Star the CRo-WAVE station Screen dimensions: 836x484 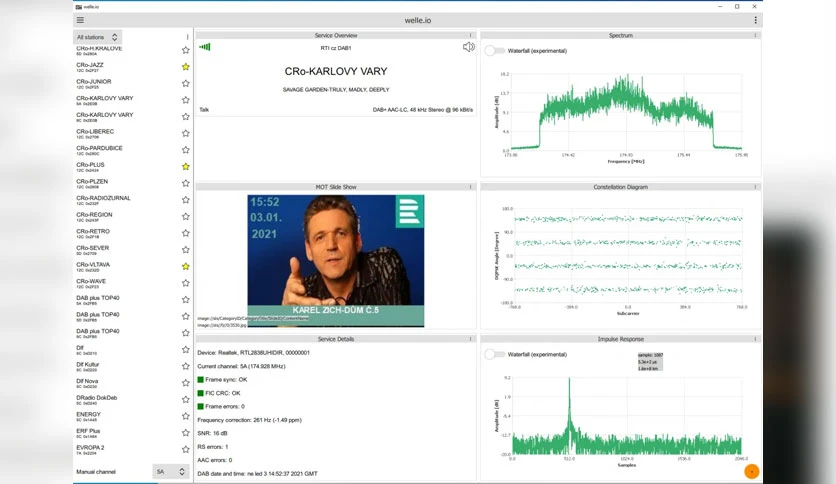(x=186, y=283)
